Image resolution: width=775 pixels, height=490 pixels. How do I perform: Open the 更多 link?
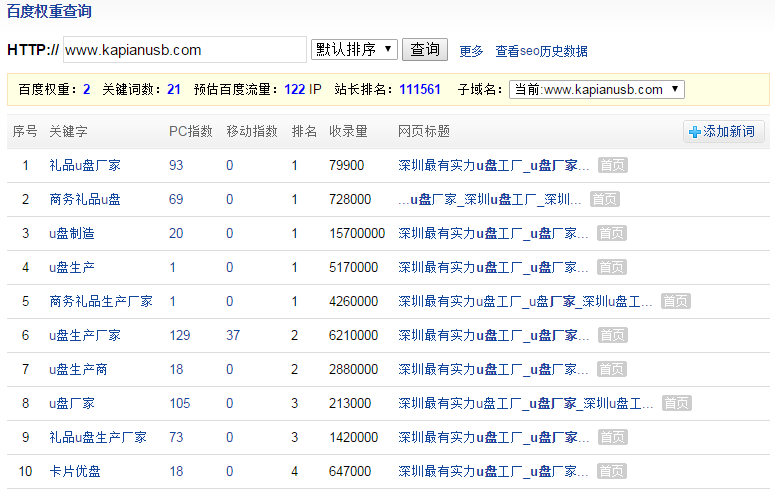tap(471, 51)
